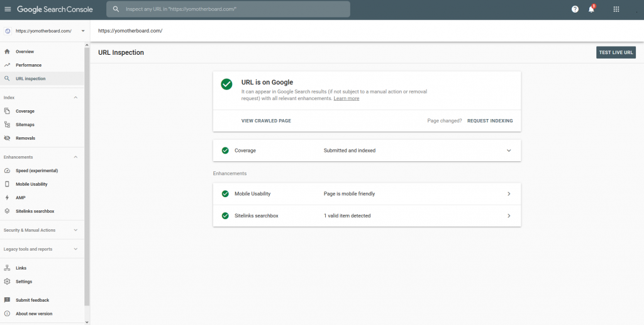This screenshot has width=644, height=325.
Task: Click green check icon on Coverage row
Action: click(225, 151)
